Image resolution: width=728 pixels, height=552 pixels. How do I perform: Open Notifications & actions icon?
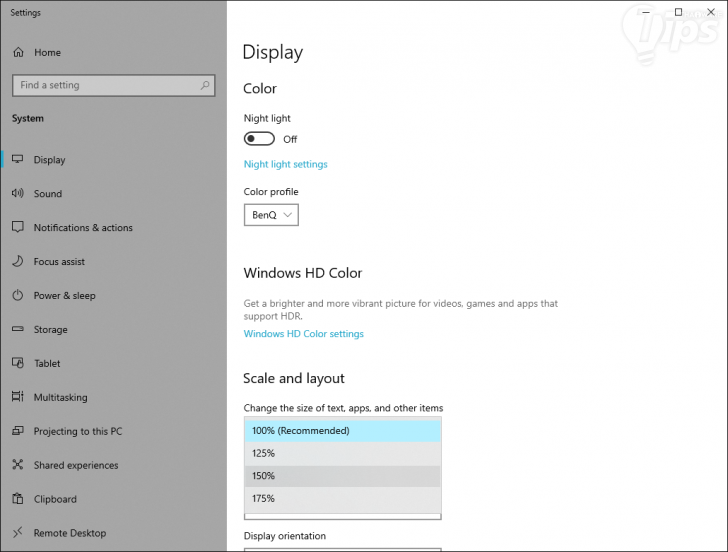point(18,228)
